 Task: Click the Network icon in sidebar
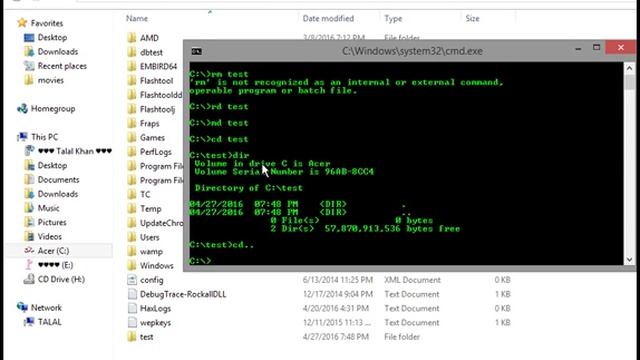[22, 307]
